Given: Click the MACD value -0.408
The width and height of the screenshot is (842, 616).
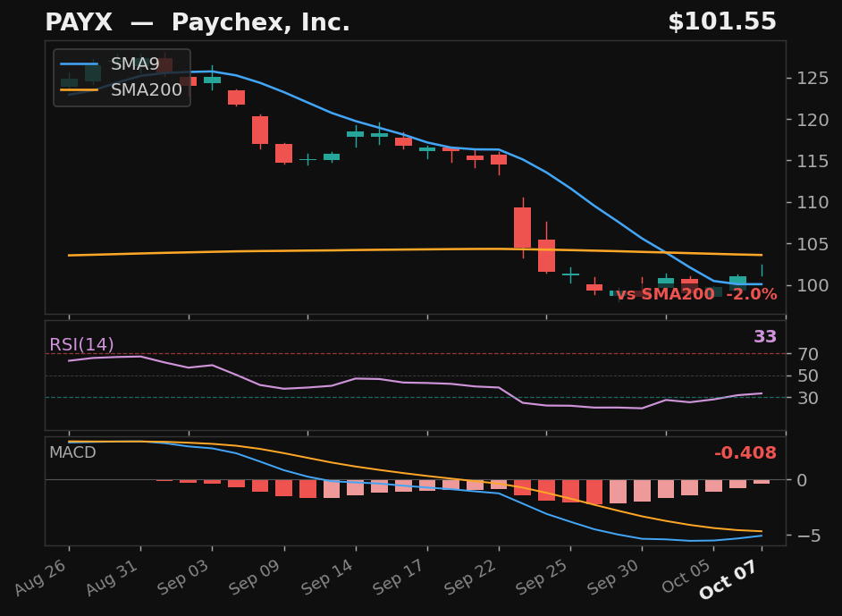Looking at the screenshot, I should 745,453.
